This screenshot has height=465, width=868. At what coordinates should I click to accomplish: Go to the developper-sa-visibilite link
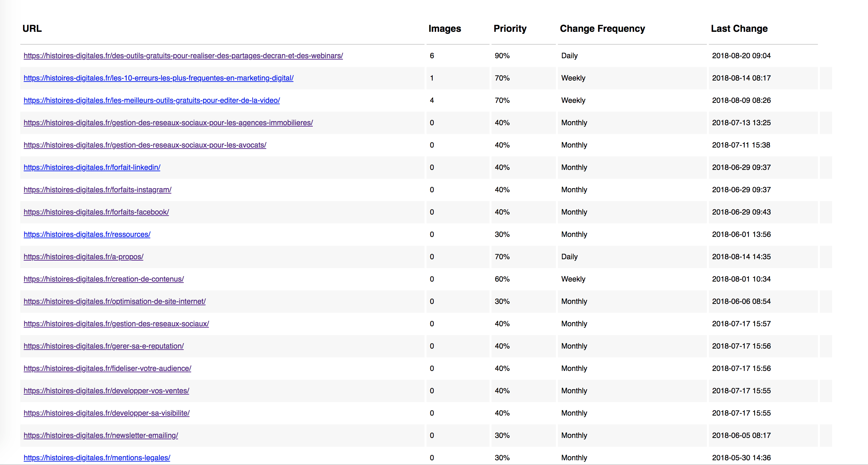point(107,413)
